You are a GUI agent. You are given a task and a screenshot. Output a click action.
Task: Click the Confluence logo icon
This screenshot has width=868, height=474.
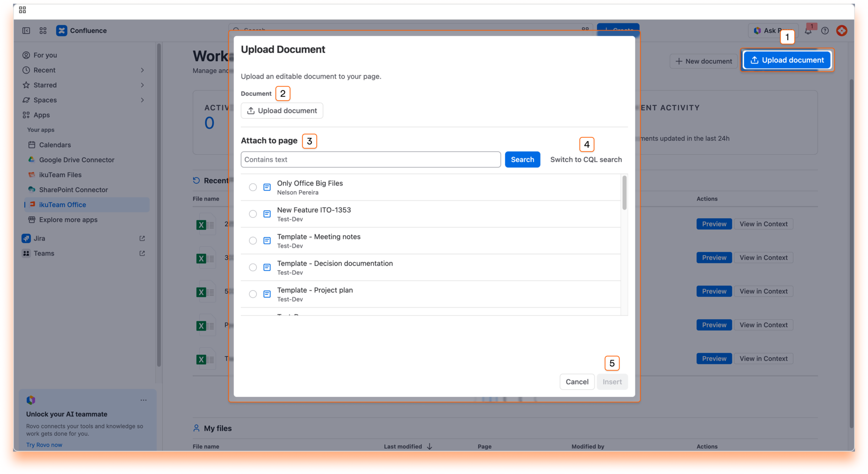coord(62,30)
